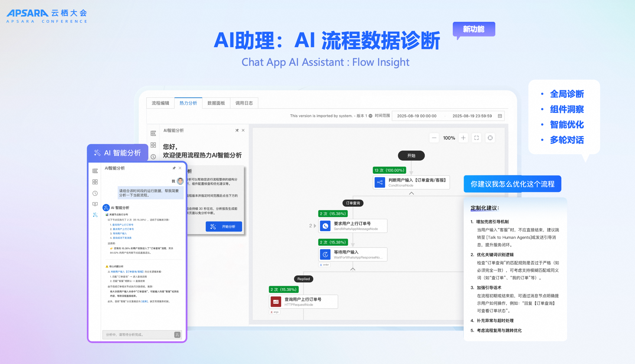The height and width of the screenshot is (364, 635).
Task: Click the order variable tag
Action: [x=324, y=265]
